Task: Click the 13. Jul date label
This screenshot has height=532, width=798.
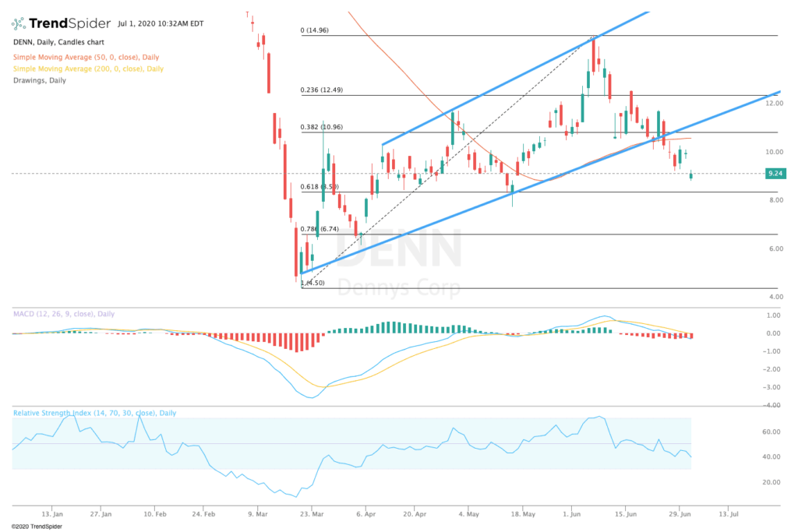Action: click(x=729, y=514)
